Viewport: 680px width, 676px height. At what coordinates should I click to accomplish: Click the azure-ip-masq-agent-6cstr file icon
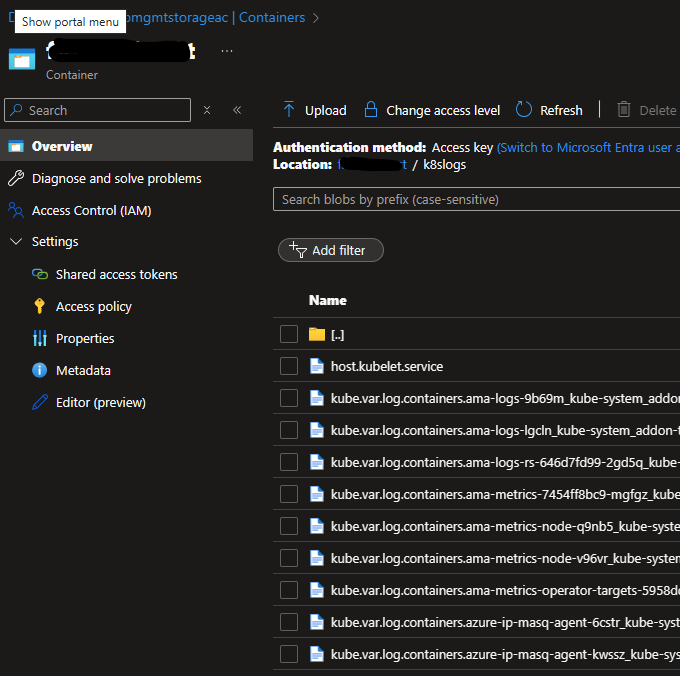pos(317,622)
